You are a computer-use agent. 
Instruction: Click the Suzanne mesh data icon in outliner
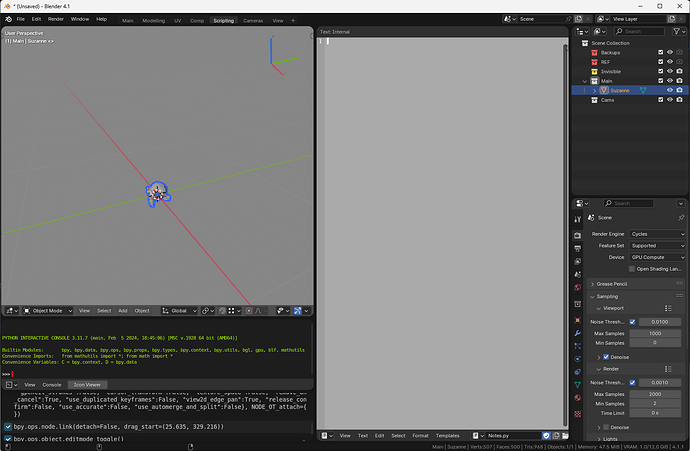click(643, 90)
